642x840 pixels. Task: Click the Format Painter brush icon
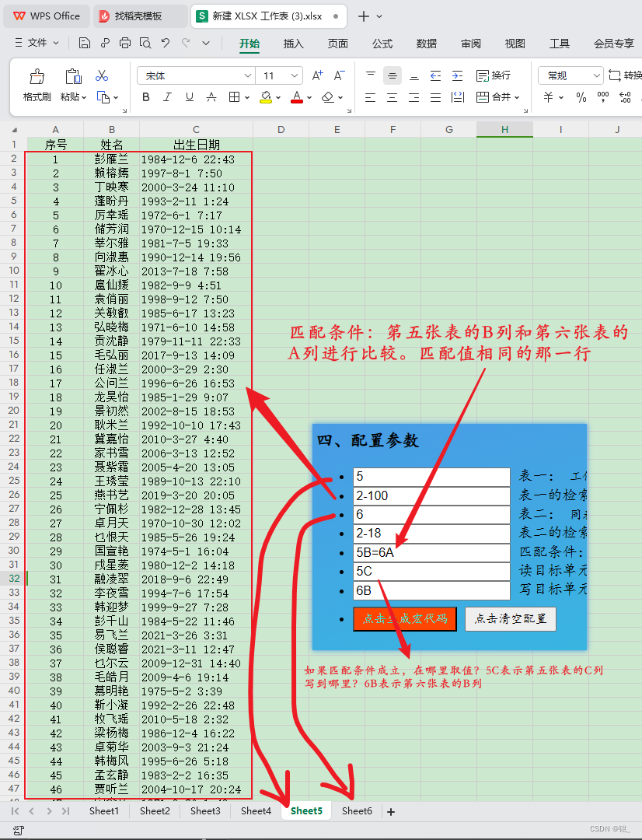coord(37,76)
